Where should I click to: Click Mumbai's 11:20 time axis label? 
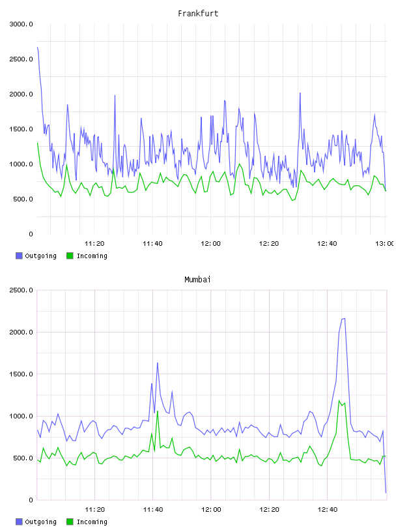click(94, 510)
